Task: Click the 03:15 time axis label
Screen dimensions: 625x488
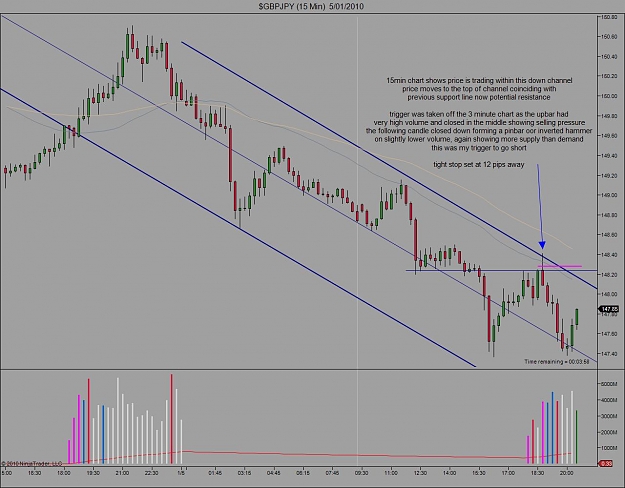Action: pos(244,473)
